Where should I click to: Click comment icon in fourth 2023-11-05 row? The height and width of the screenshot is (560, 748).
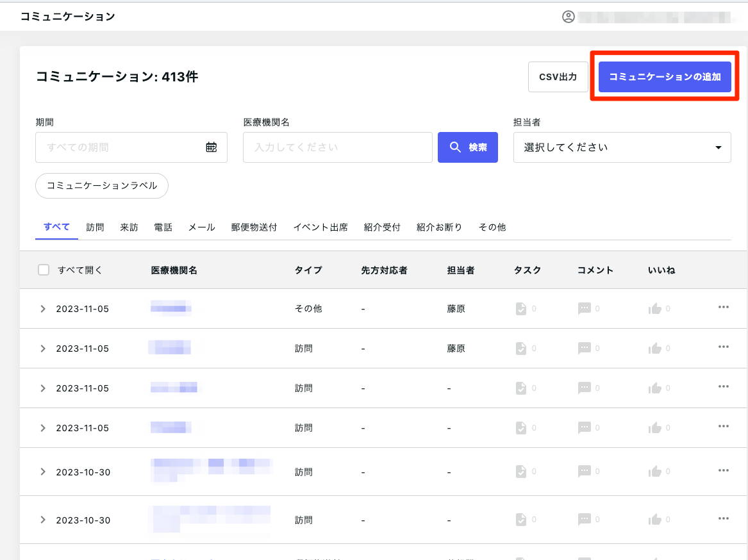(x=585, y=427)
